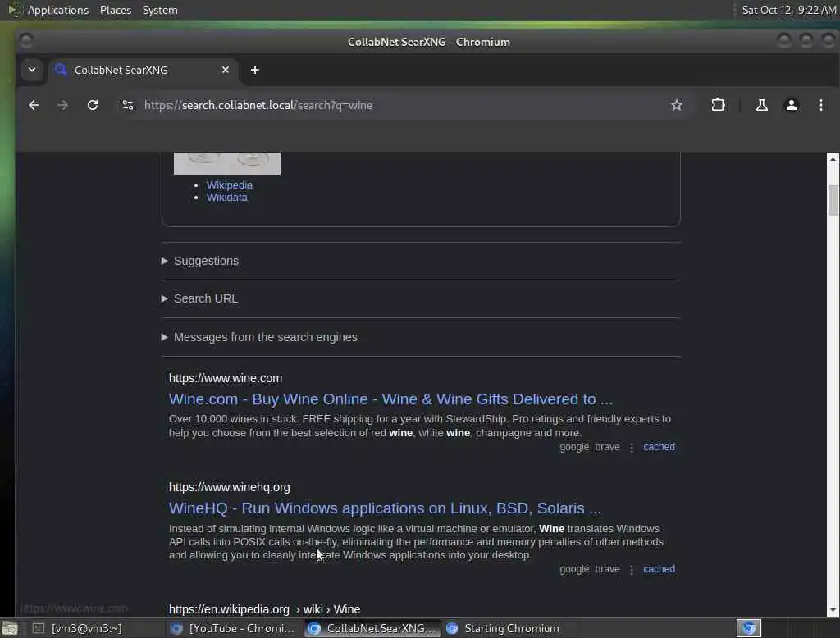
Task: Click the workspace switcher Chromium icon
Action: coord(748,628)
